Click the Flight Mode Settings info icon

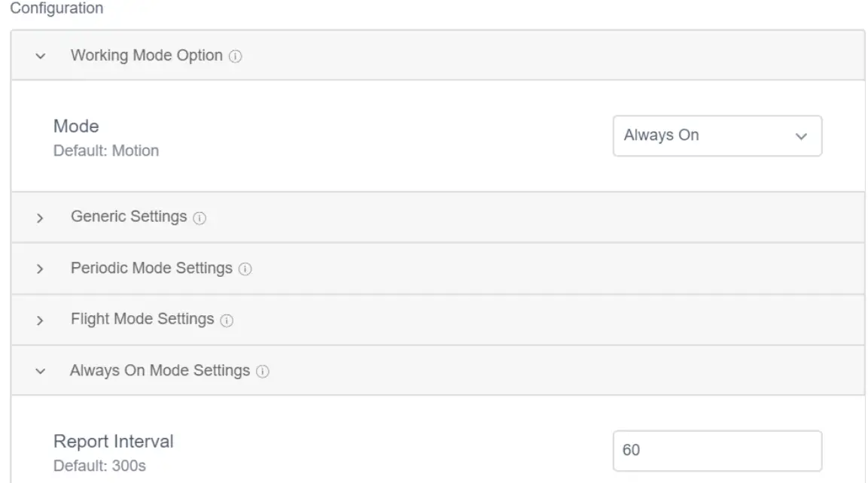coord(227,320)
